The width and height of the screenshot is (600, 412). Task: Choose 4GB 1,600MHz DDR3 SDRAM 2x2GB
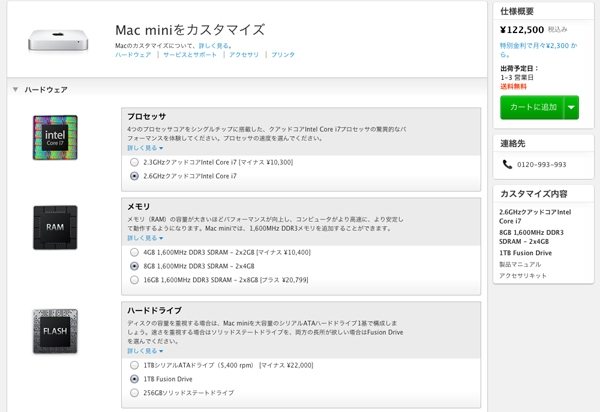[134, 252]
